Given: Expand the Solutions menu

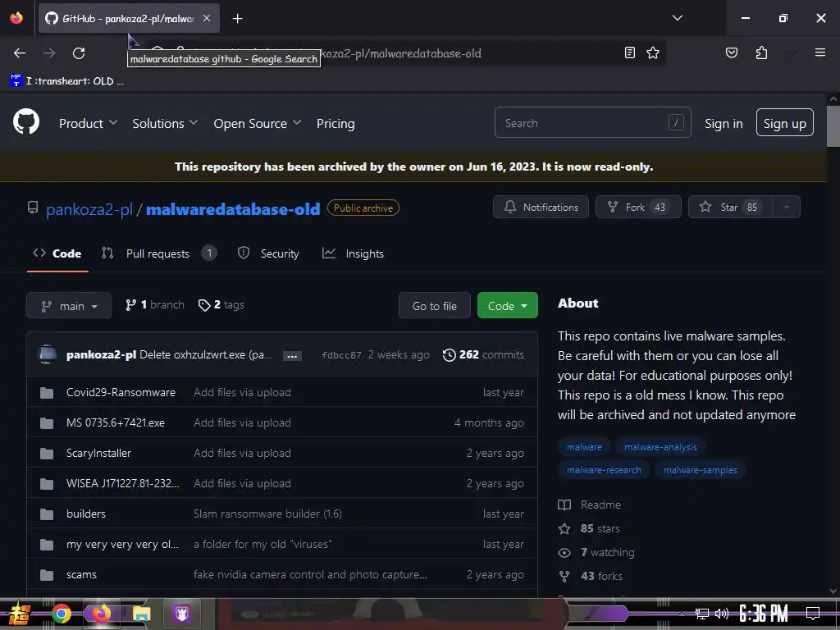Looking at the screenshot, I should point(165,123).
